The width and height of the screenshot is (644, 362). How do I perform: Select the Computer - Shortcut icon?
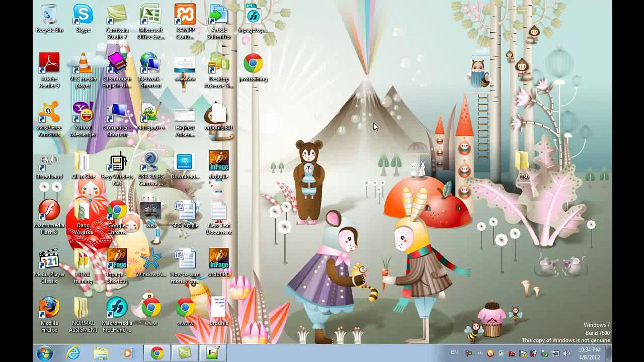pyautogui.click(x=117, y=119)
